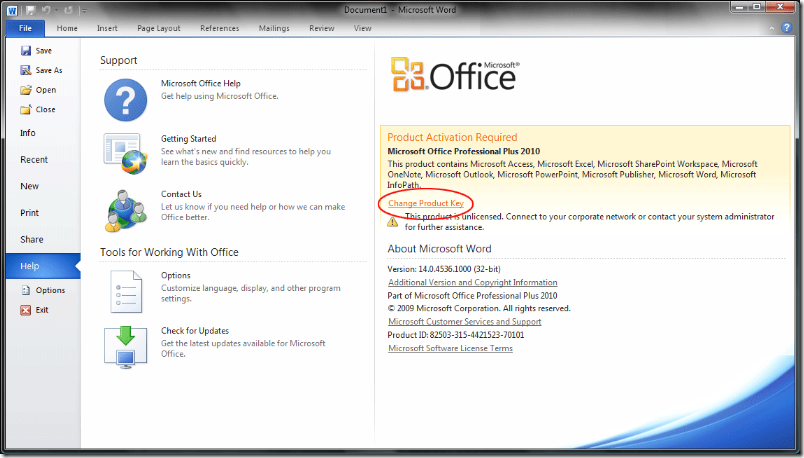Switch to the Home tab
Image resolution: width=804 pixels, height=458 pixels.
pos(67,28)
